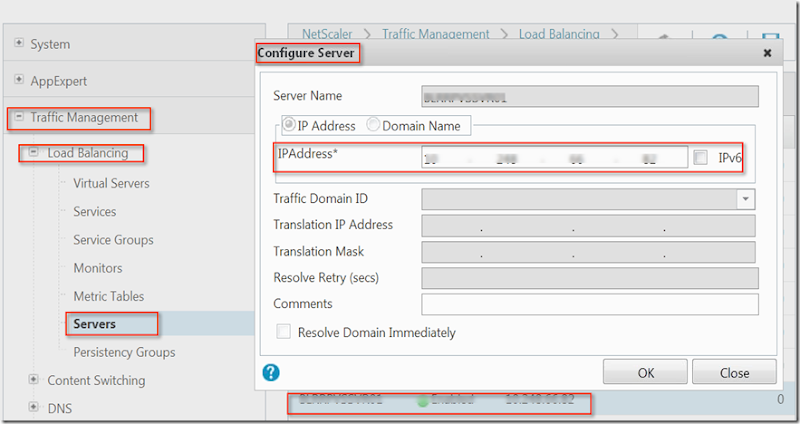Click the Translation Mask field

pyautogui.click(x=588, y=252)
